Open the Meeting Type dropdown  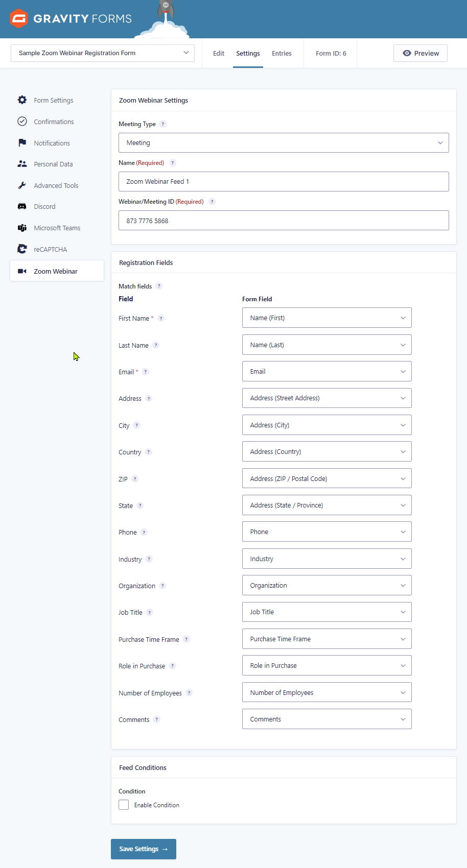tap(284, 142)
